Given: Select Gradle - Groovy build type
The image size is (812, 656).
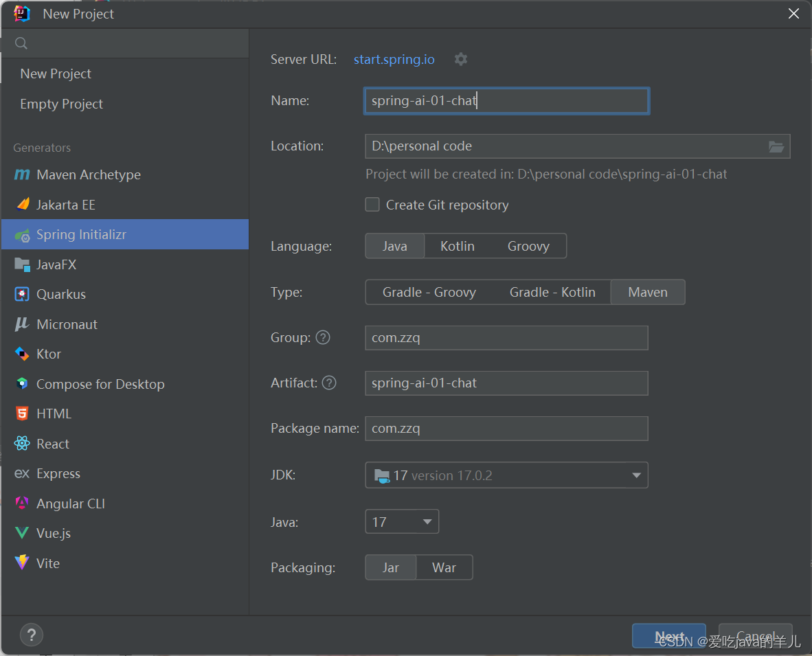Looking at the screenshot, I should coord(429,291).
